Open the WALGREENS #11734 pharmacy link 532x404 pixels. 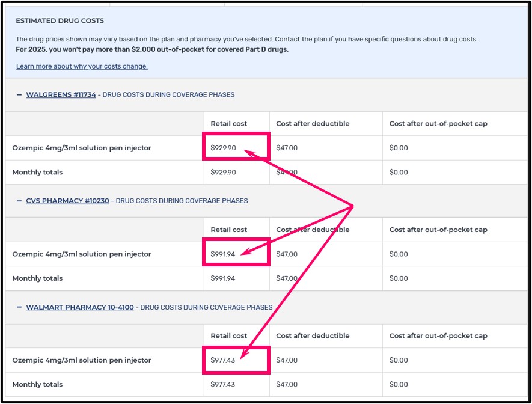click(61, 94)
